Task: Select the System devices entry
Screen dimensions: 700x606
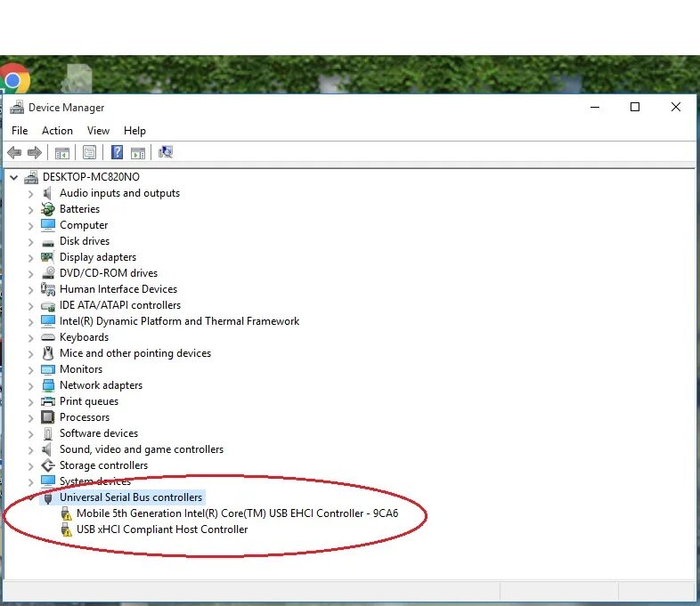Action: 95,481
